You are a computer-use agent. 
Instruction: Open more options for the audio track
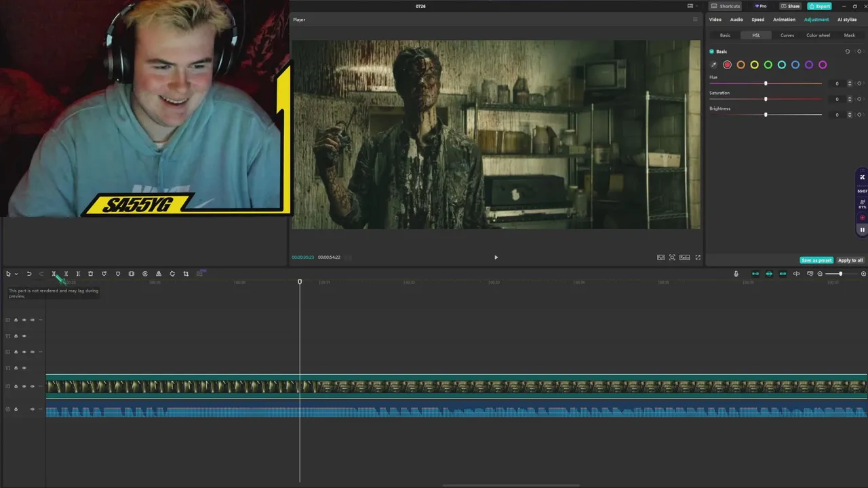pos(41,409)
